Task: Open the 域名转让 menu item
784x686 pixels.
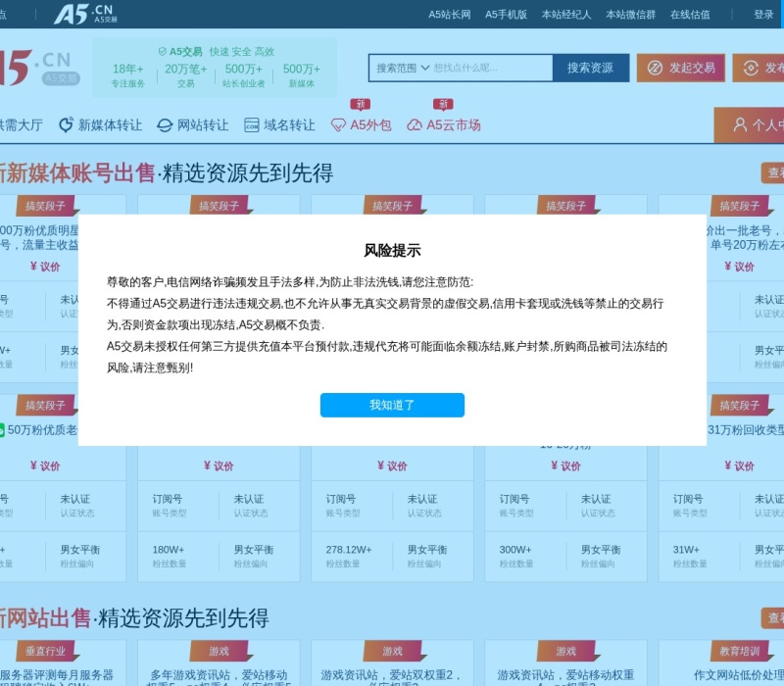Action: 280,125
